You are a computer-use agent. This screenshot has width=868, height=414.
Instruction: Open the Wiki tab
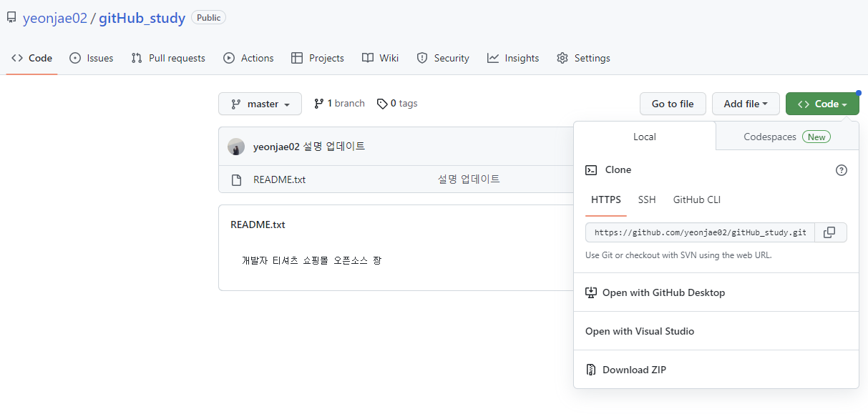[x=380, y=58]
